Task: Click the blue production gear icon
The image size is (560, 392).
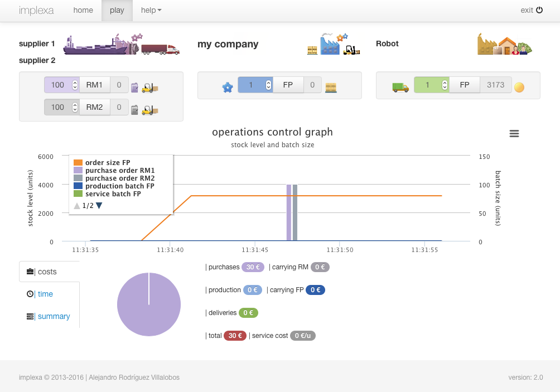Action: (227, 88)
